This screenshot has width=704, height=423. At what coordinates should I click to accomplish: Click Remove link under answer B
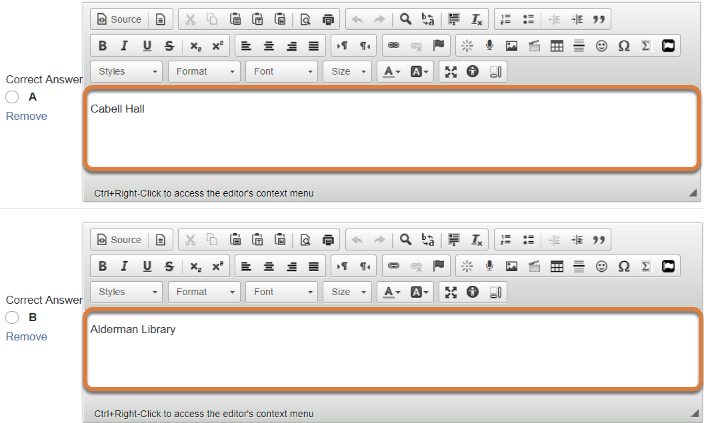[26, 337]
